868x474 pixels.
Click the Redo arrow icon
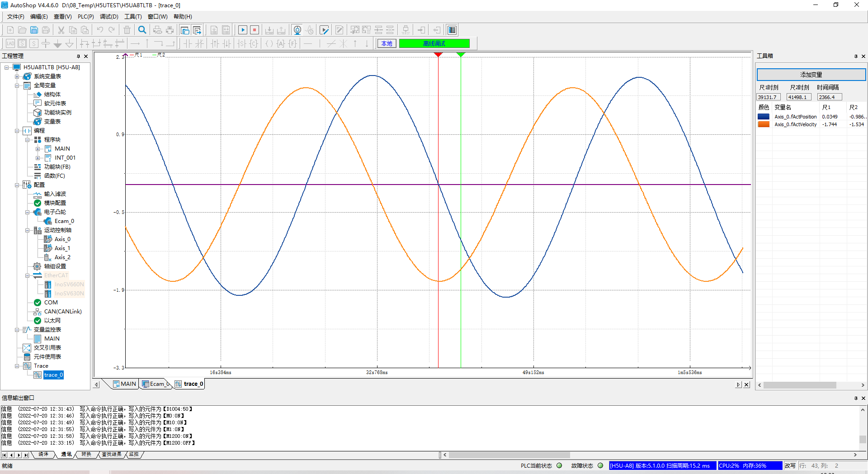(112, 30)
